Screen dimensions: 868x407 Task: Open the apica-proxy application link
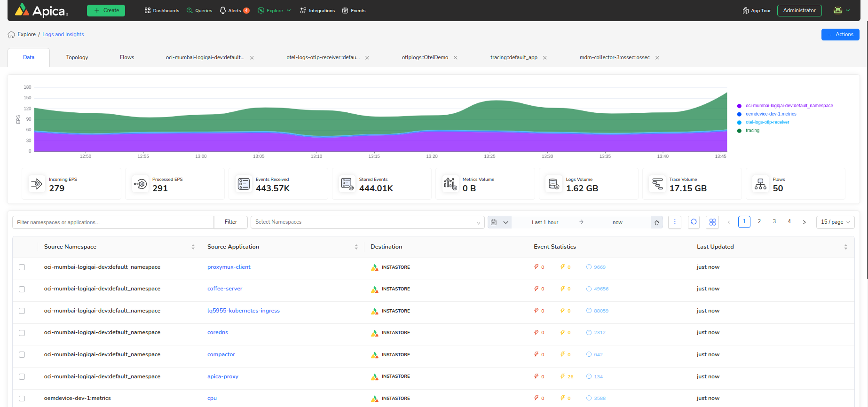point(223,376)
